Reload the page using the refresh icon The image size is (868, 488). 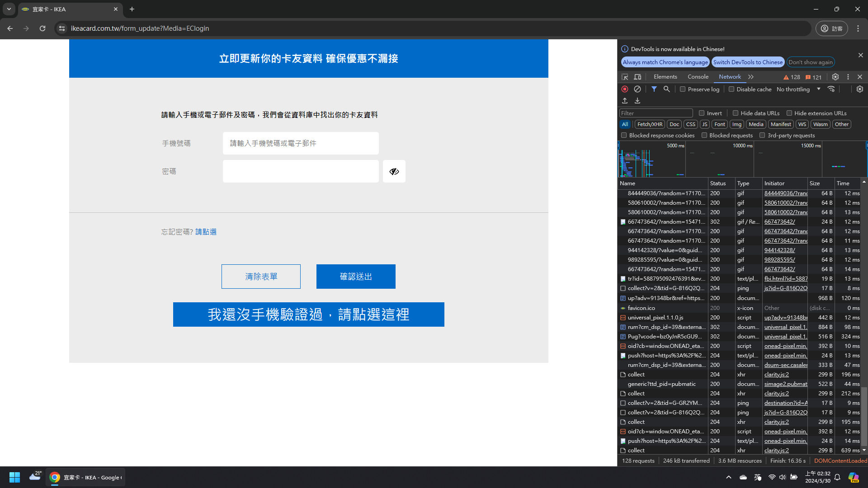point(42,28)
